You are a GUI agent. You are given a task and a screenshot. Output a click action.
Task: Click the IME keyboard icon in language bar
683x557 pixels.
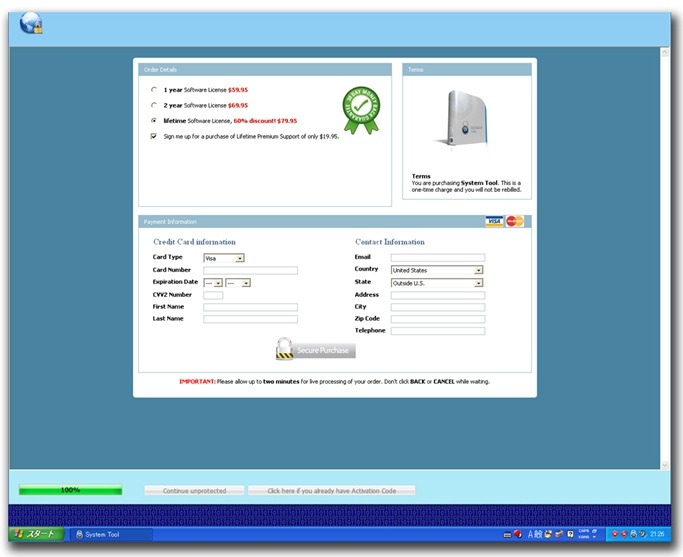click(x=507, y=535)
